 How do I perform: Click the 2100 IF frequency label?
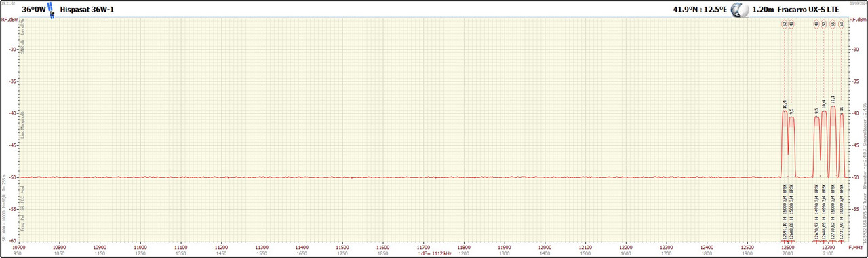[x=828, y=253]
